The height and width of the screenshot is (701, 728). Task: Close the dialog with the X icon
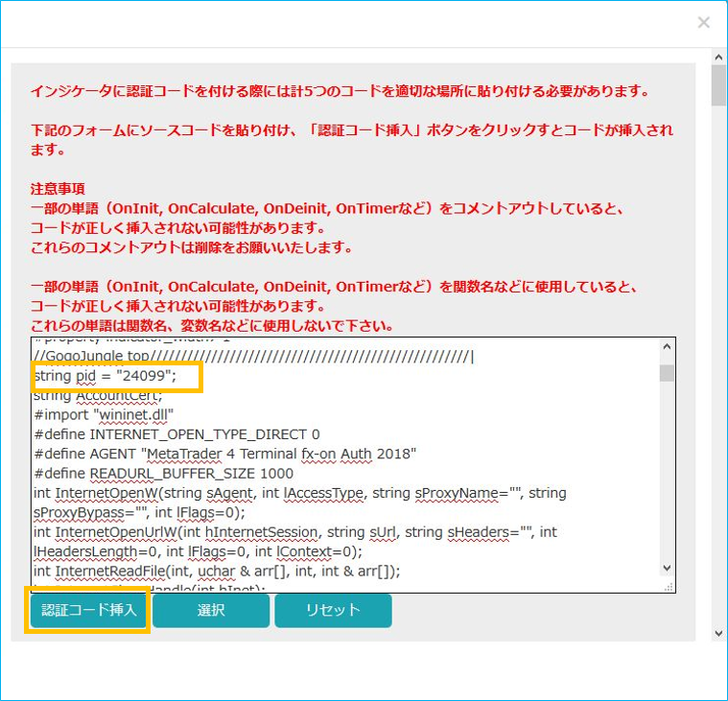[704, 22]
